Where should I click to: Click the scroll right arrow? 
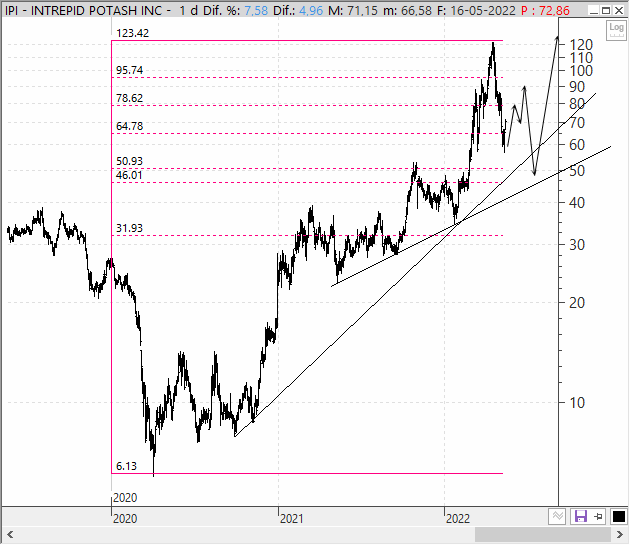620,535
